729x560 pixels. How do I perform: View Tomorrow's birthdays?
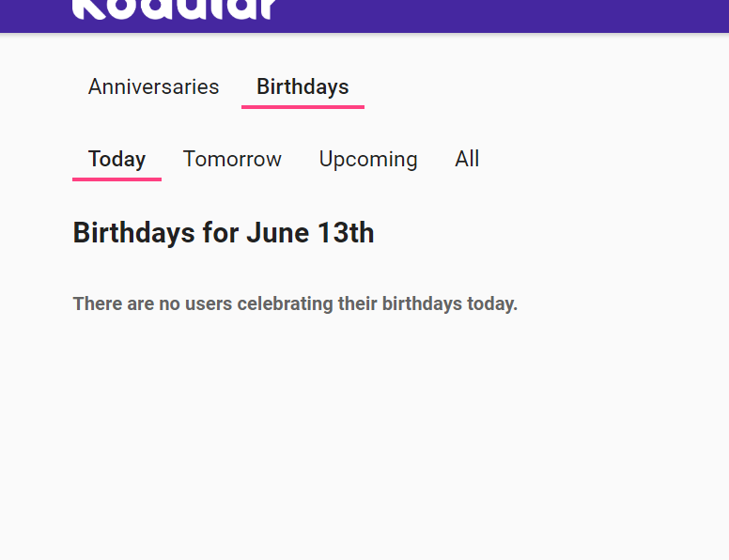coord(232,159)
